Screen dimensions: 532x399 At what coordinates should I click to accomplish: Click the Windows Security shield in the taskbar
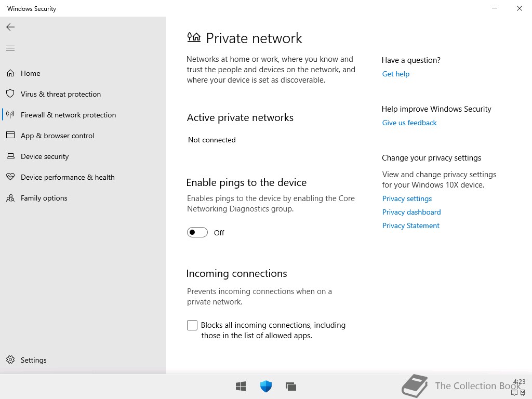pyautogui.click(x=266, y=387)
